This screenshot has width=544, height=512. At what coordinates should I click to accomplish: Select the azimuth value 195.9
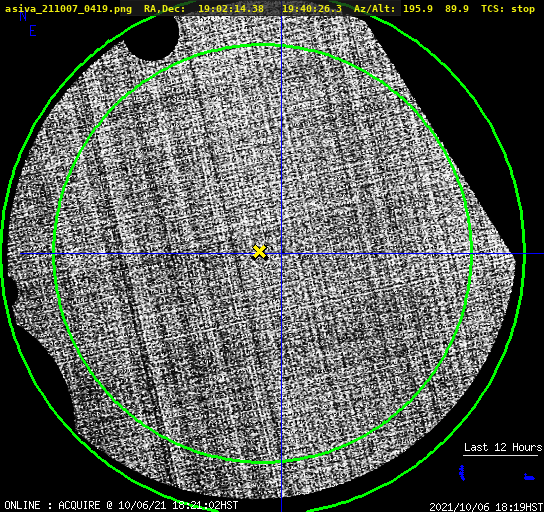(418, 9)
